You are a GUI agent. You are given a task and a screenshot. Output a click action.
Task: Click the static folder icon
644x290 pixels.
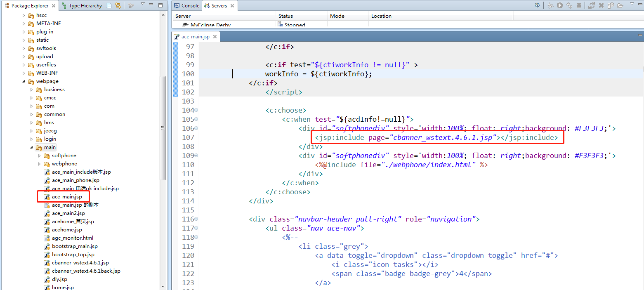[x=31, y=40]
